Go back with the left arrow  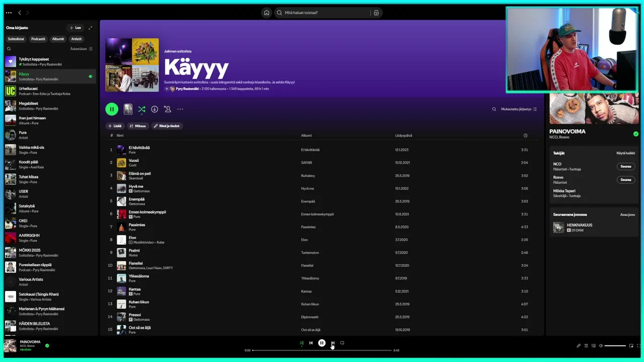[x=20, y=13]
